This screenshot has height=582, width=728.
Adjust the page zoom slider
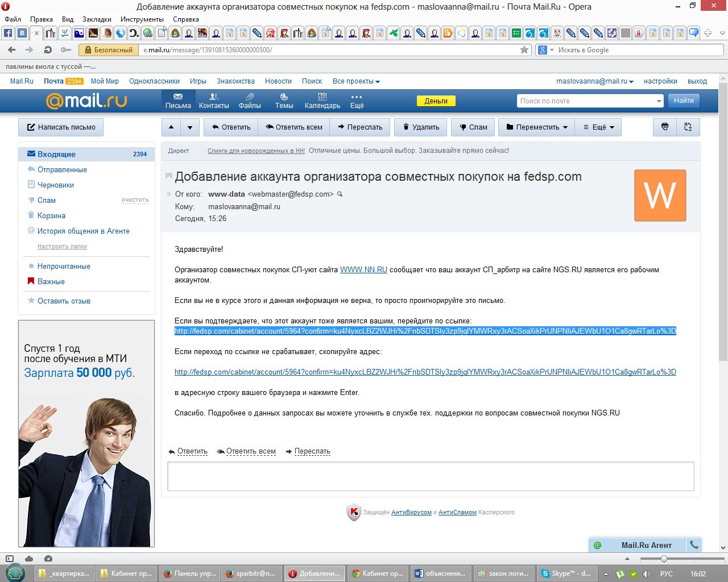663,559
